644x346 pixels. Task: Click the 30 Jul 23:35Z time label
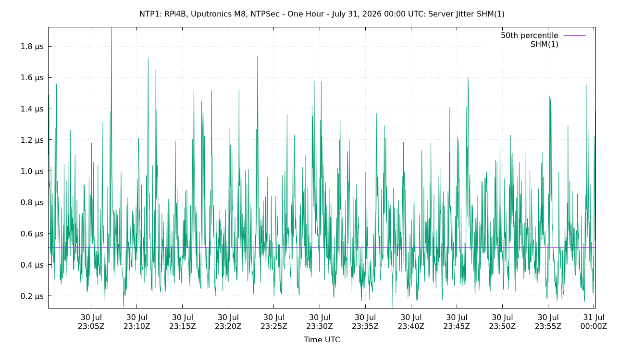tap(365, 321)
